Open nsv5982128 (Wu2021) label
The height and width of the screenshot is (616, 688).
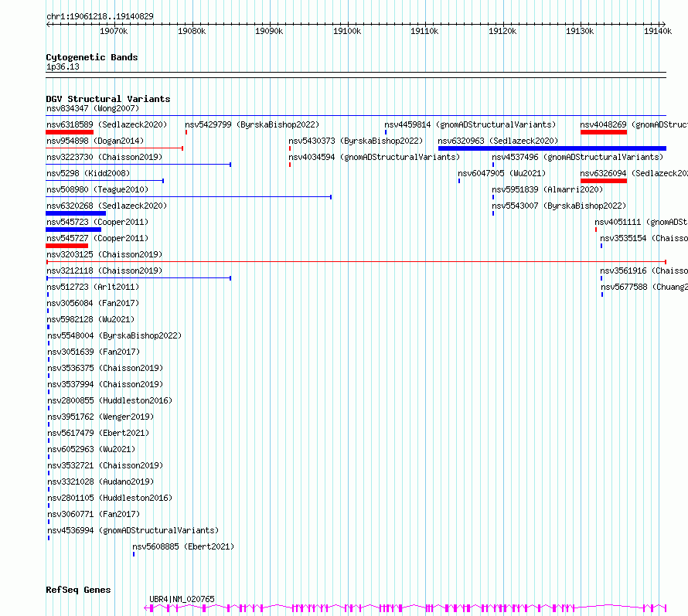[x=90, y=319]
